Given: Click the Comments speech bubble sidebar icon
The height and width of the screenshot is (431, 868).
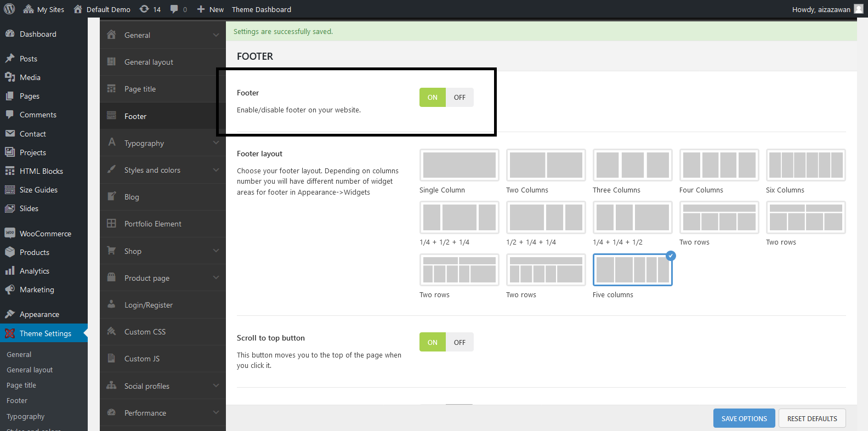Looking at the screenshot, I should pyautogui.click(x=10, y=115).
